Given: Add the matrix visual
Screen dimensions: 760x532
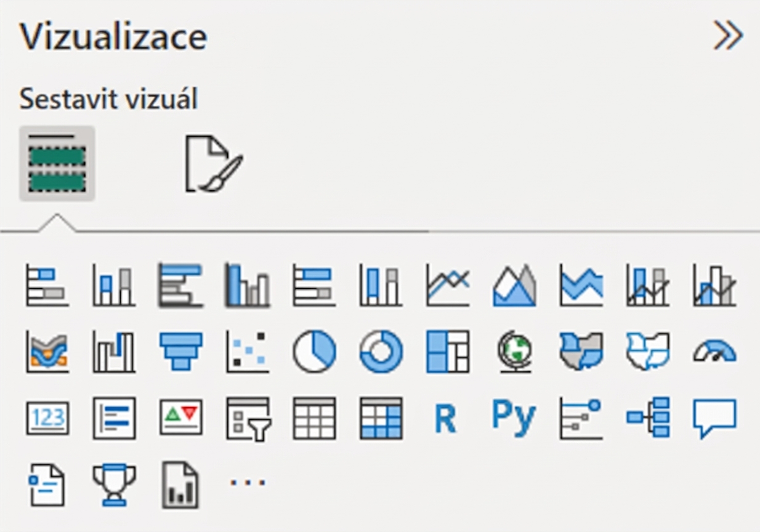Looking at the screenshot, I should coord(381,418).
